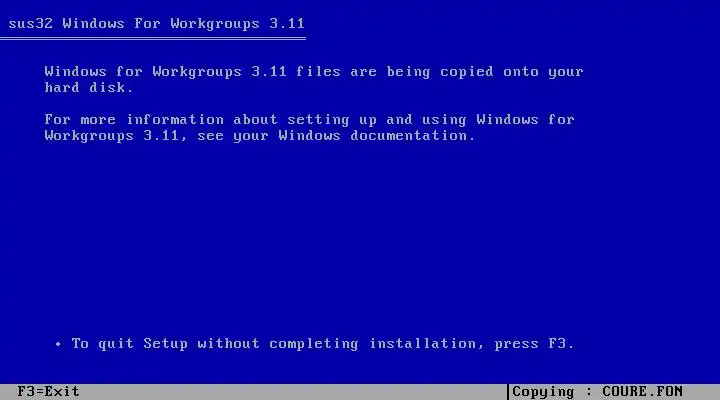Click the empty gray status bar middle area
720x400 pixels.
[x=294, y=392]
